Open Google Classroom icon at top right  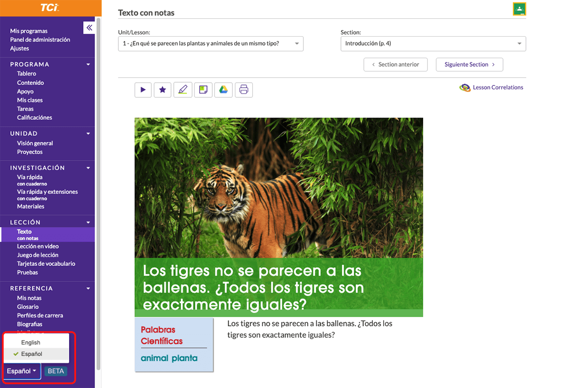[x=519, y=9]
